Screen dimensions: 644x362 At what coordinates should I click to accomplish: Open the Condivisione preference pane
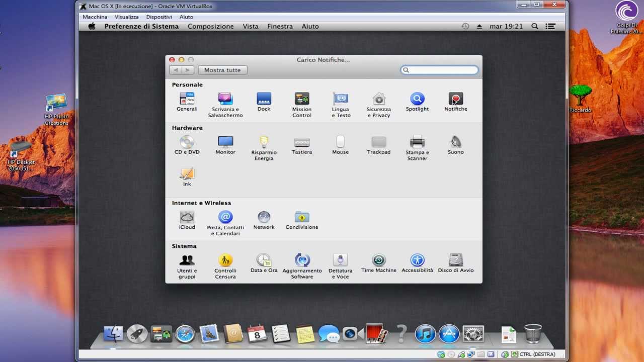point(302,220)
